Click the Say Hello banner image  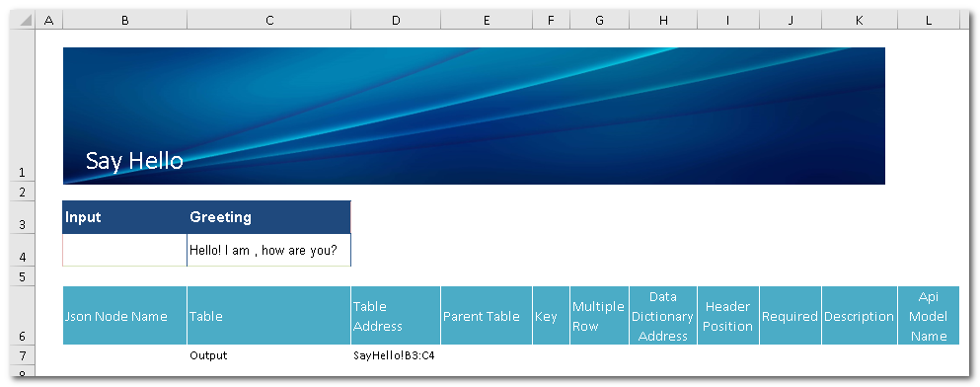[x=474, y=116]
